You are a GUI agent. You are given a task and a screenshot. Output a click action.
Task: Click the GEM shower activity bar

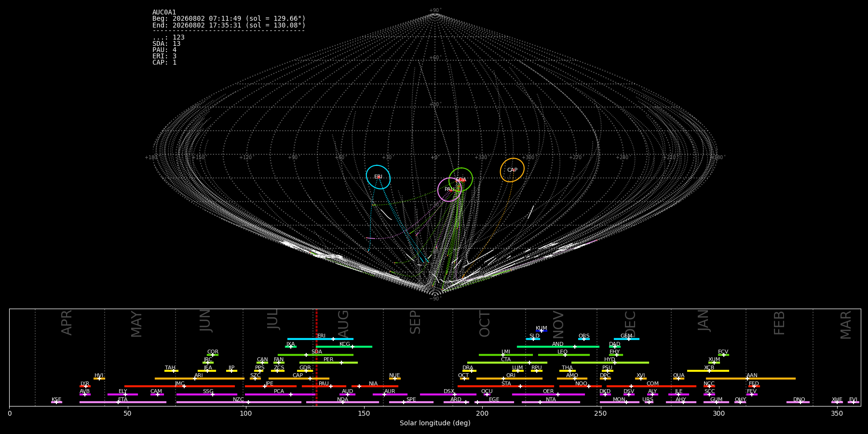click(x=626, y=339)
